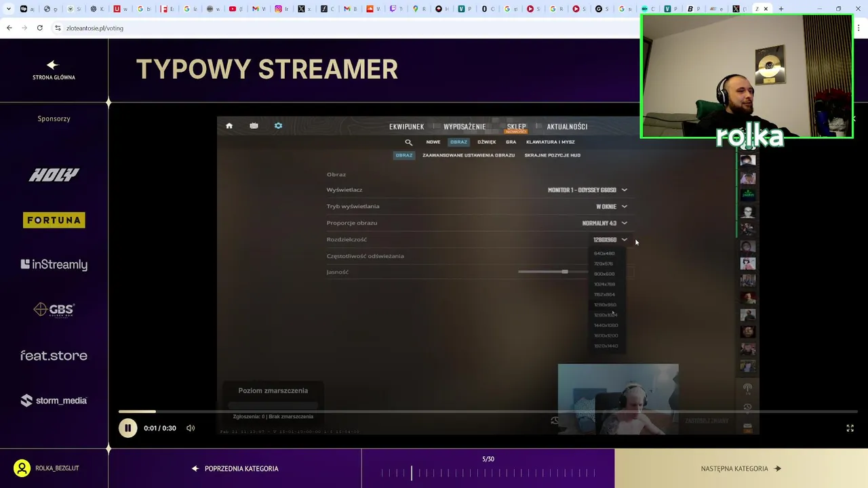
Task: Choose 640x480 resolution option
Action: (x=604, y=253)
